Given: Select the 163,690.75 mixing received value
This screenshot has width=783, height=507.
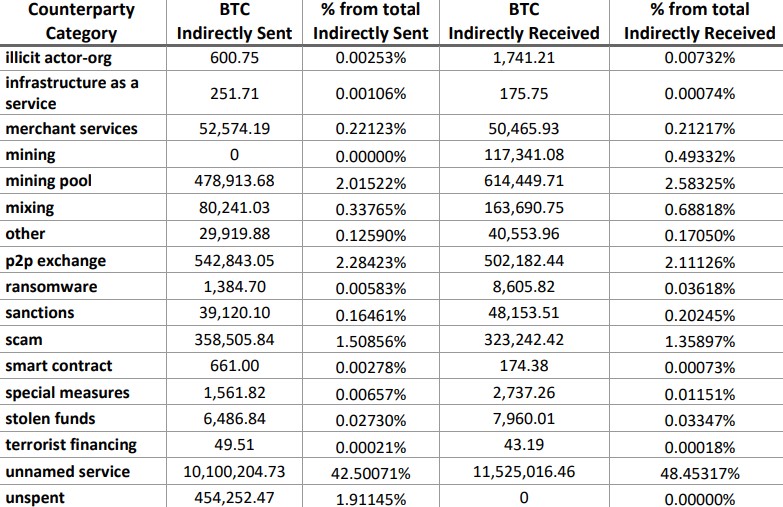Looking at the screenshot, I should (524, 208).
